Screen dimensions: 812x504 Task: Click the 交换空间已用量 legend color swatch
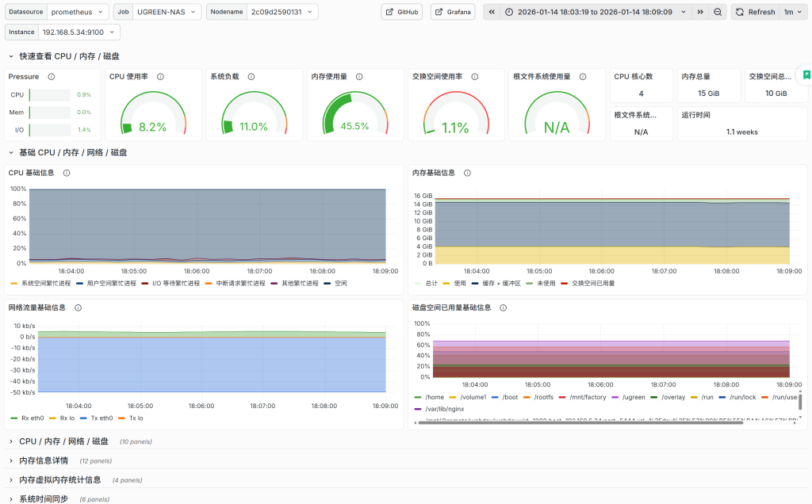[x=565, y=283]
